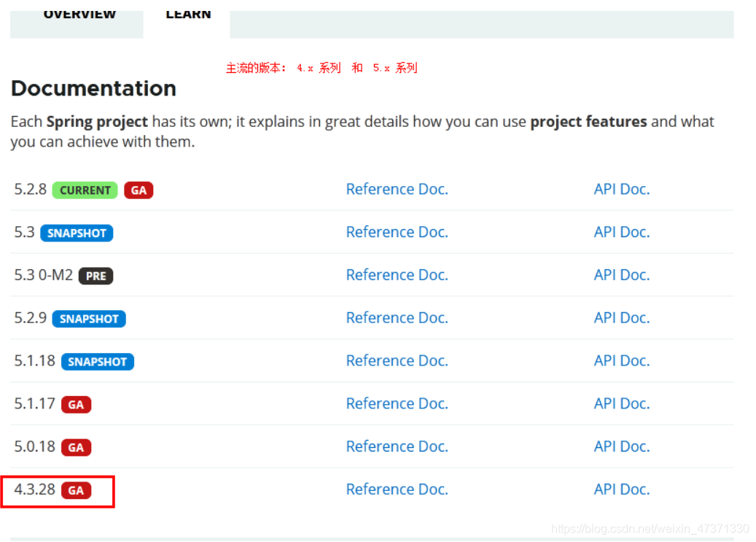Click the bold 'Spring project' text

97,122
